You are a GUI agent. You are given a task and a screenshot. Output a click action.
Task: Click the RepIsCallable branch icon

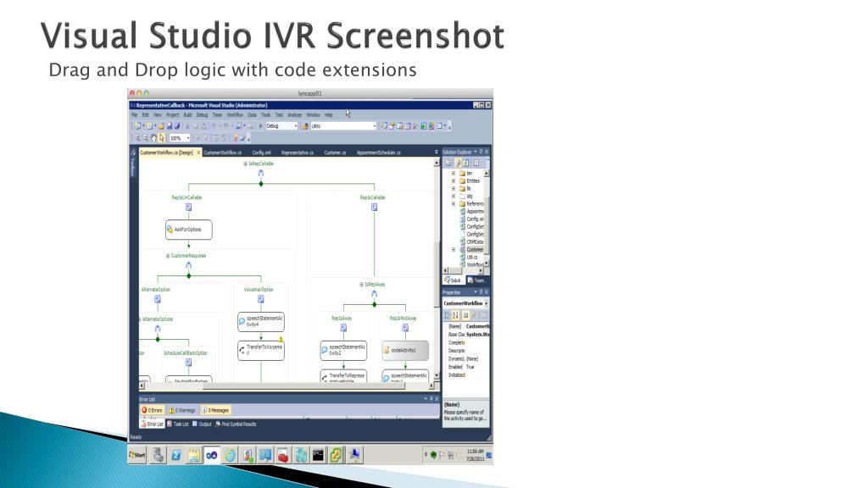pyautogui.click(x=374, y=207)
